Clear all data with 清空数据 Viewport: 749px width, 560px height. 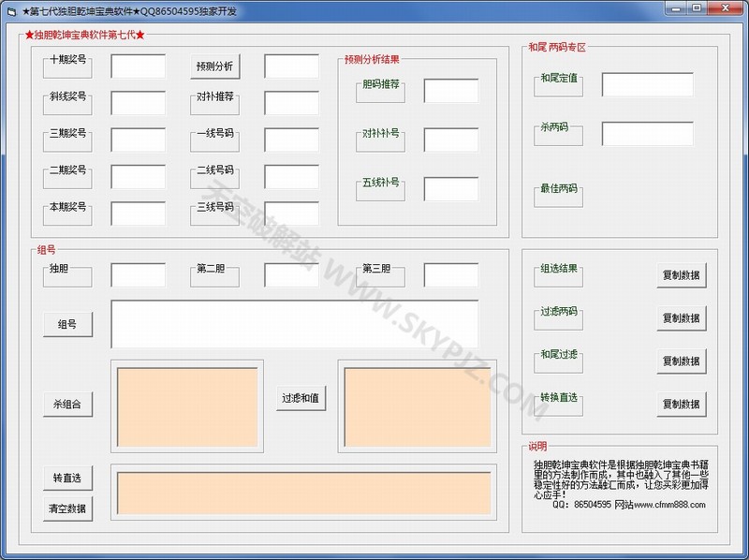(x=67, y=508)
